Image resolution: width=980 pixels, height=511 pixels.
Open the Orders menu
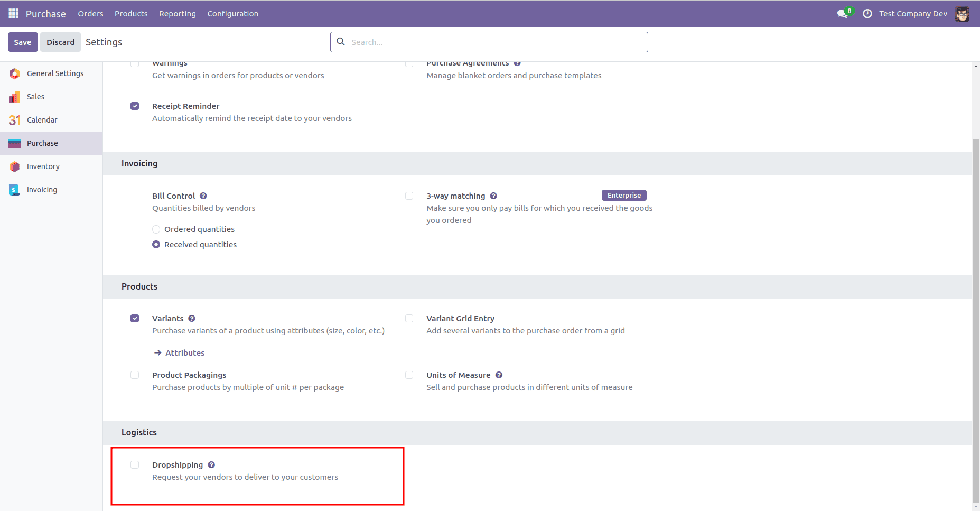[90, 13]
